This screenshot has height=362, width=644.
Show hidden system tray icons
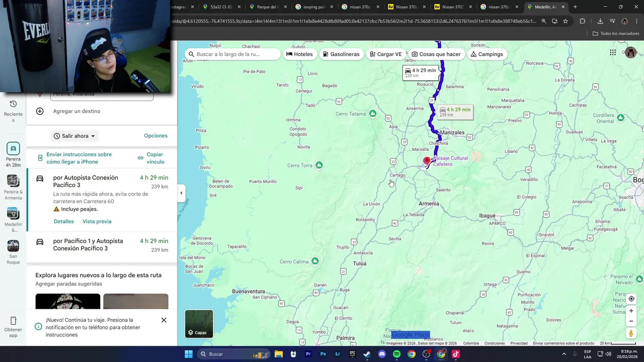[563, 354]
